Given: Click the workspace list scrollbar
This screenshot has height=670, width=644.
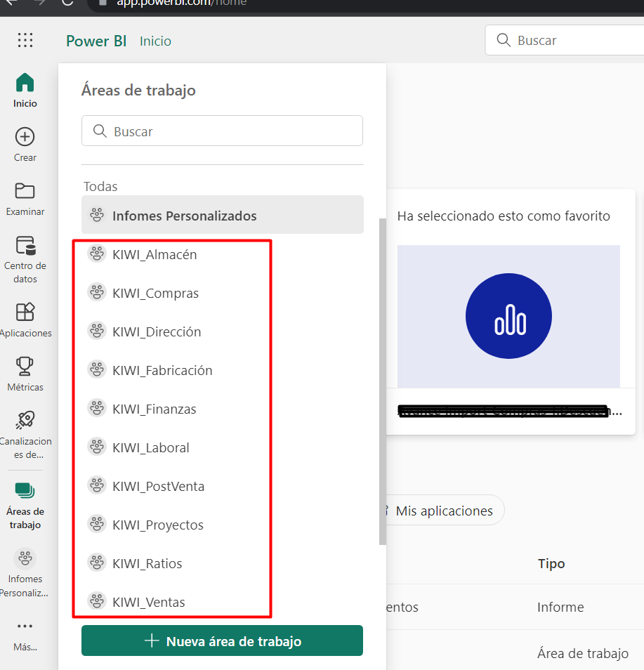Looking at the screenshot, I should coord(383,381).
